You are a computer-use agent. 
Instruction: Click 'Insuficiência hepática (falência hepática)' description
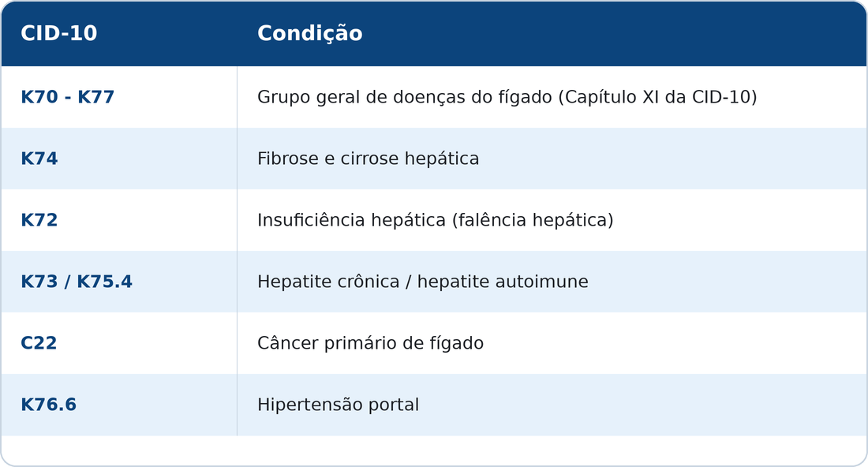click(435, 220)
